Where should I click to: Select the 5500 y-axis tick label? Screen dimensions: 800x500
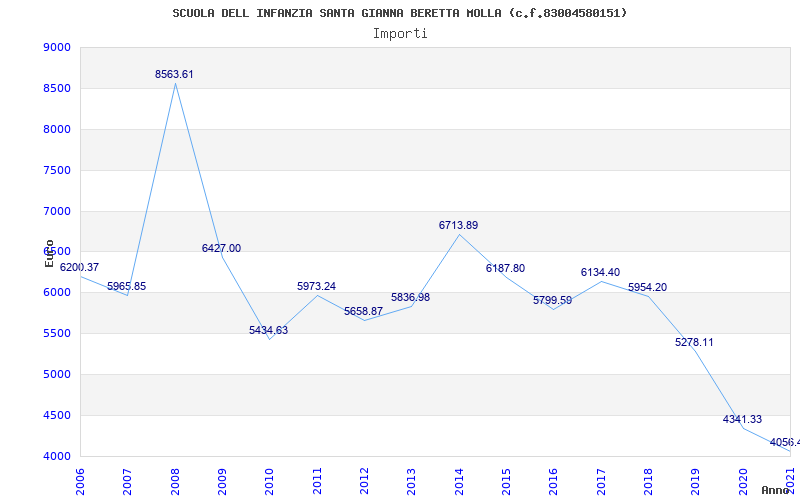pyautogui.click(x=57, y=334)
